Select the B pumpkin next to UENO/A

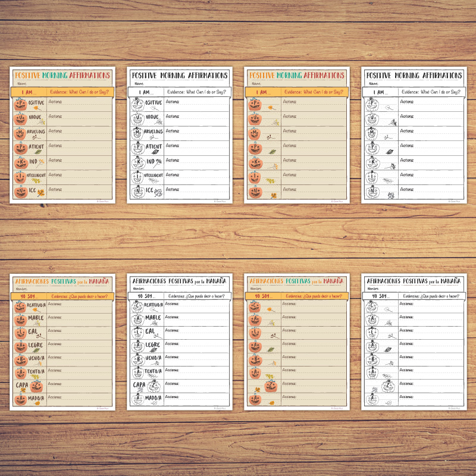[x=20, y=358]
